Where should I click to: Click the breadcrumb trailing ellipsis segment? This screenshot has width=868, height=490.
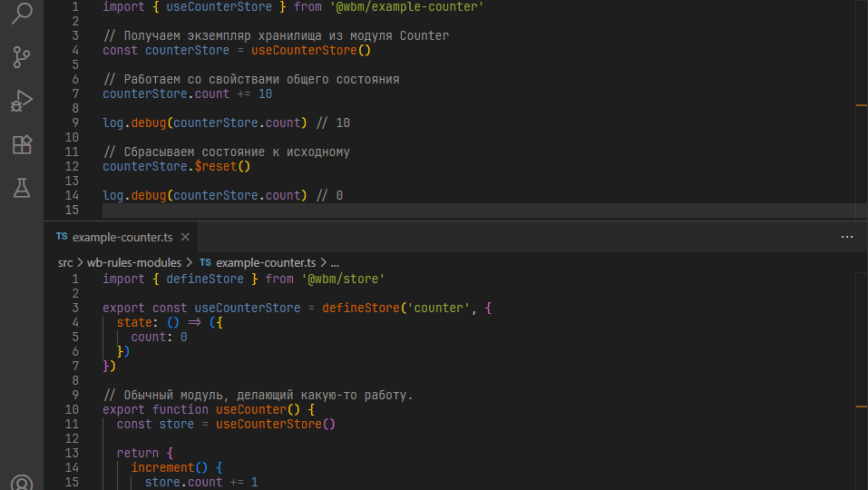pos(335,263)
